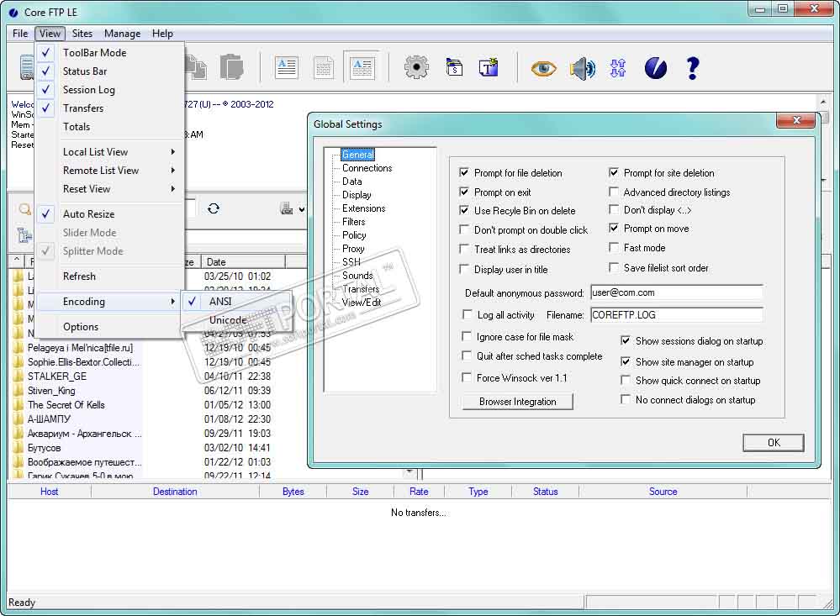
Task: Click the blue up-down arrows transfer icon
Action: 618,68
